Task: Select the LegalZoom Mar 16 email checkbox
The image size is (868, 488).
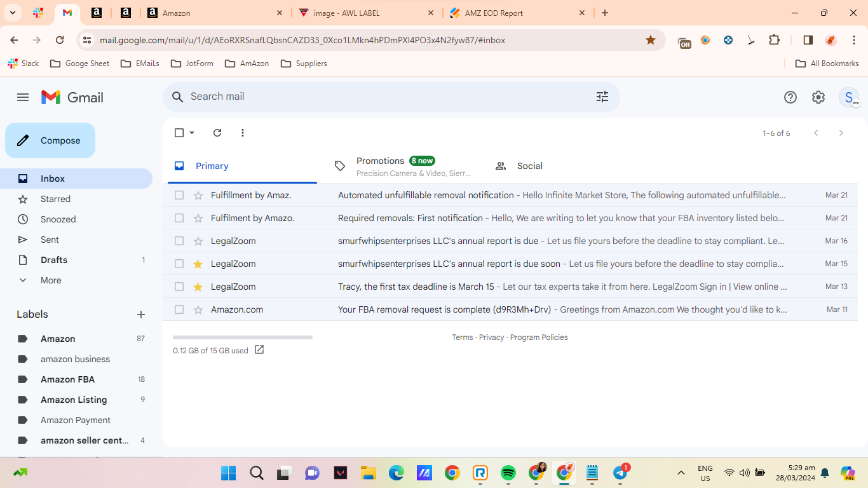Action: pyautogui.click(x=179, y=241)
